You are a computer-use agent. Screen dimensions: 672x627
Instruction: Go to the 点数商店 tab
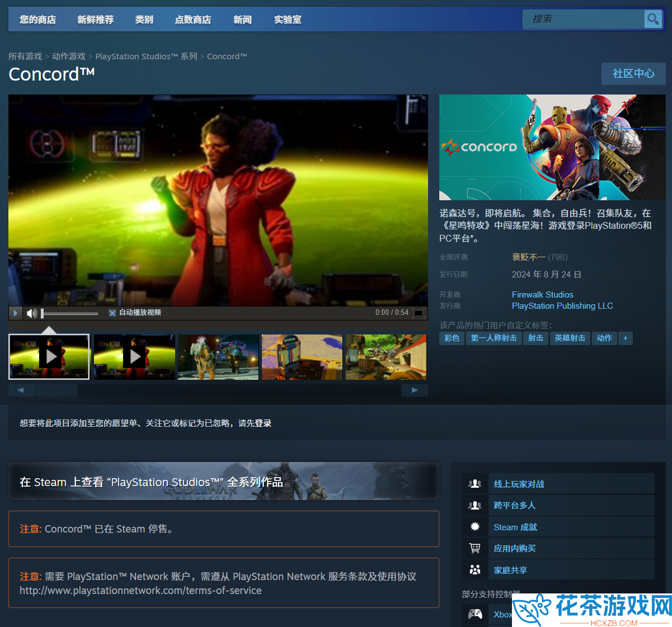tap(192, 20)
